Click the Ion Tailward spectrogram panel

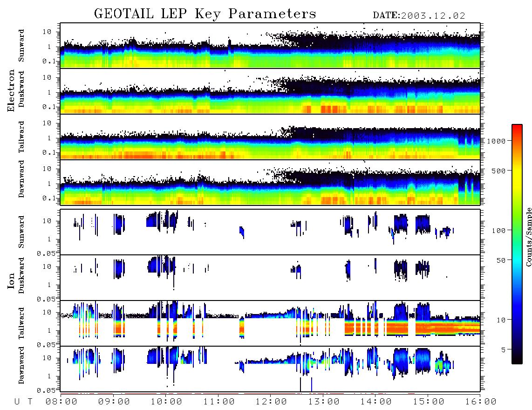tap(270, 323)
